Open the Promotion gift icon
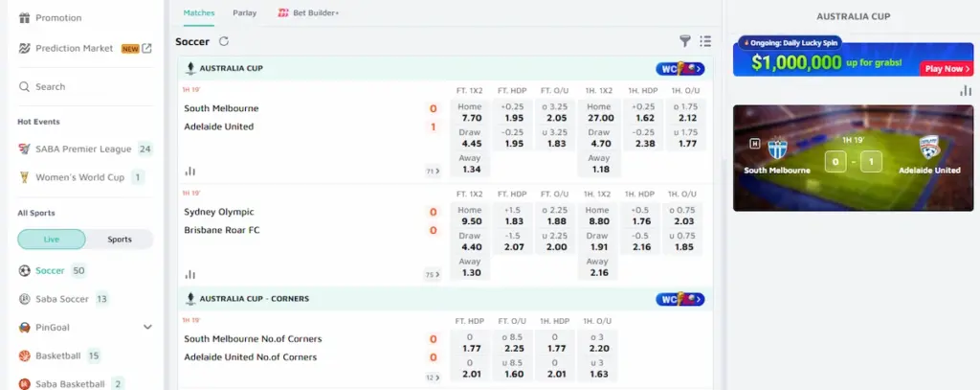 click(24, 17)
